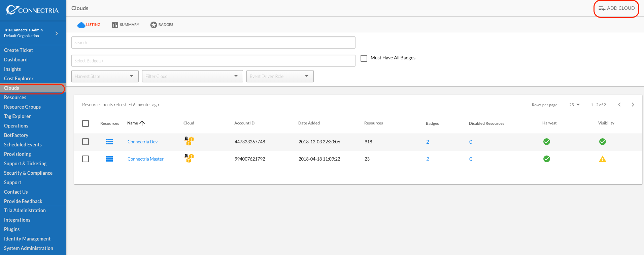Click the Connectria logo
Image resolution: width=644 pixels, height=255 pixels.
(32, 10)
